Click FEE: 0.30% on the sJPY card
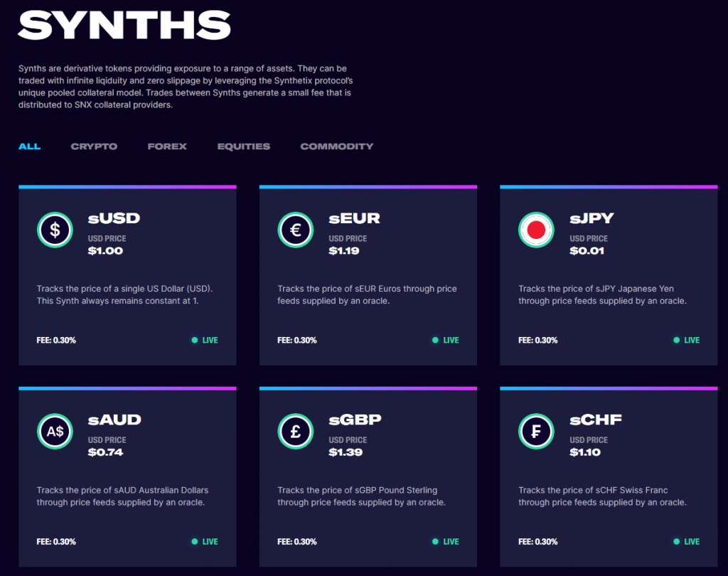The width and height of the screenshot is (728, 576). coord(537,340)
